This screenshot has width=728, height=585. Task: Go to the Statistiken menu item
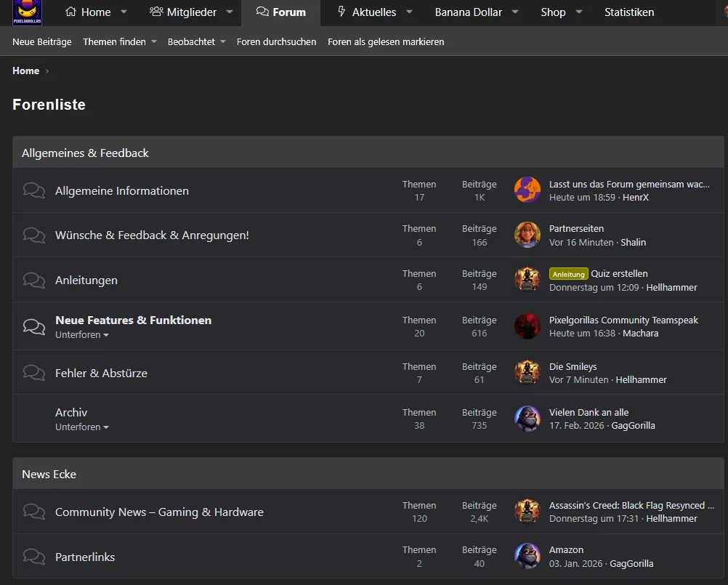629,12
